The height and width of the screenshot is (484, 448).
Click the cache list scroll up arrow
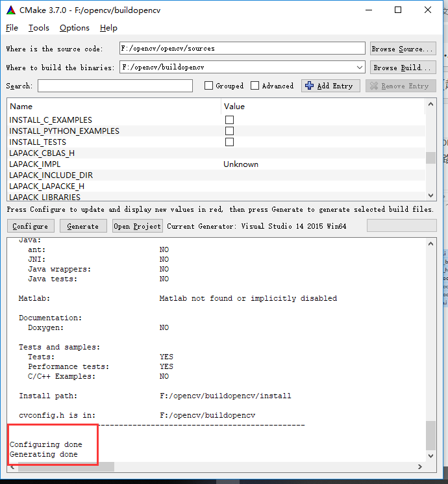pyautogui.click(x=430, y=105)
